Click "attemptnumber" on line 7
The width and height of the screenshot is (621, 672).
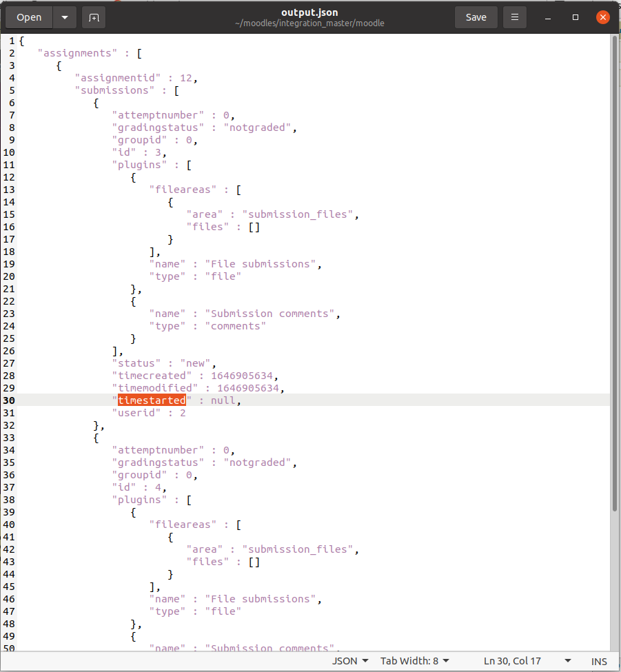158,115
